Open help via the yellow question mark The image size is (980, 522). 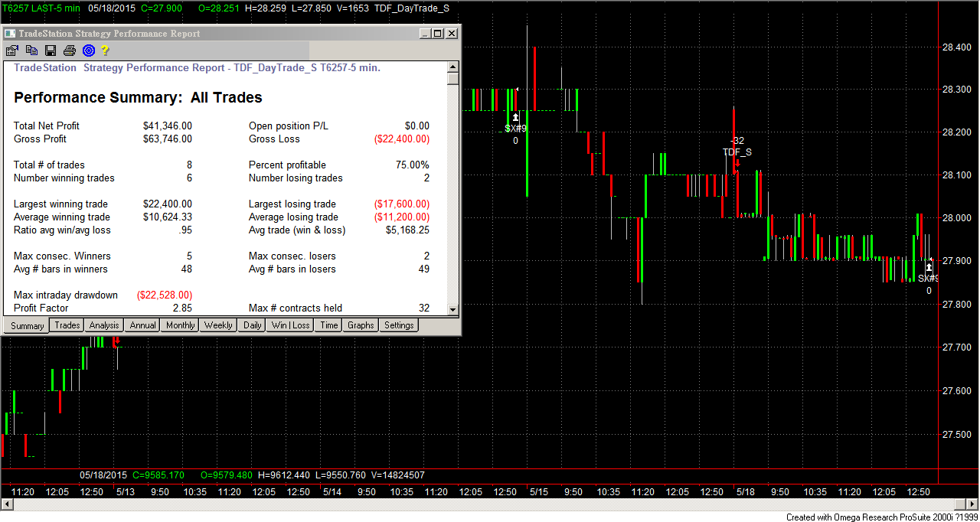(x=105, y=51)
